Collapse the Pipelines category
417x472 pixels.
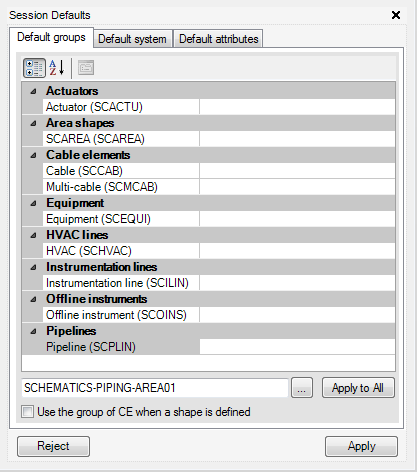click(33, 331)
